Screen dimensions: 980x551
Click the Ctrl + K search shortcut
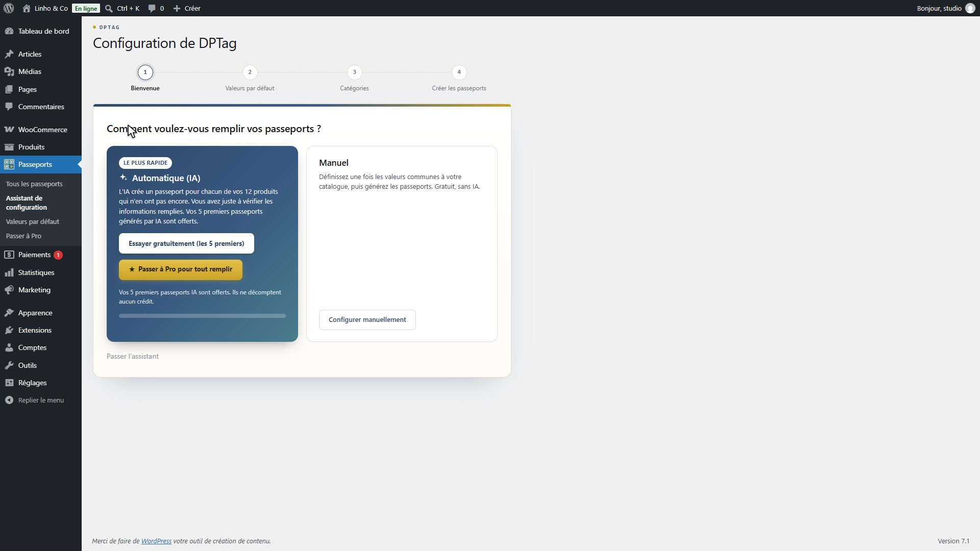click(128, 8)
